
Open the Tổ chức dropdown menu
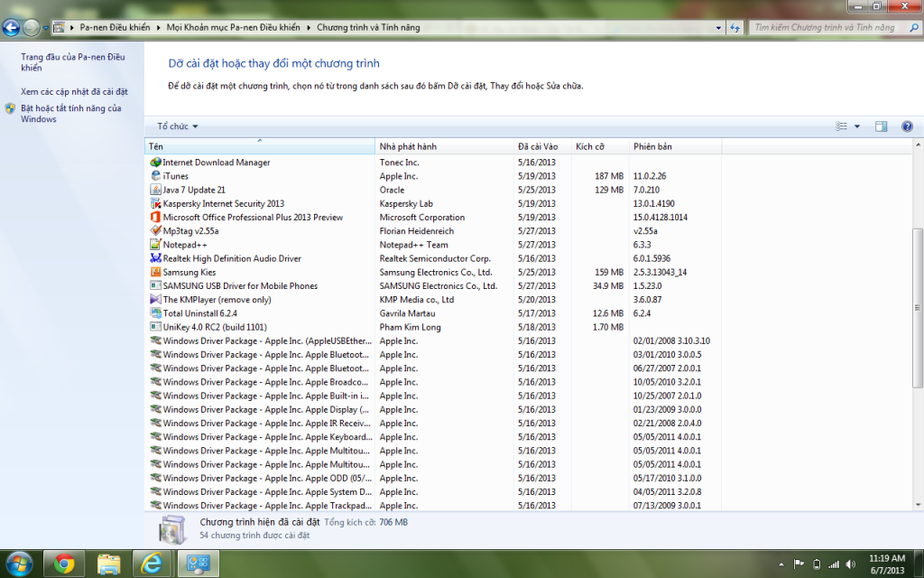tap(178, 126)
